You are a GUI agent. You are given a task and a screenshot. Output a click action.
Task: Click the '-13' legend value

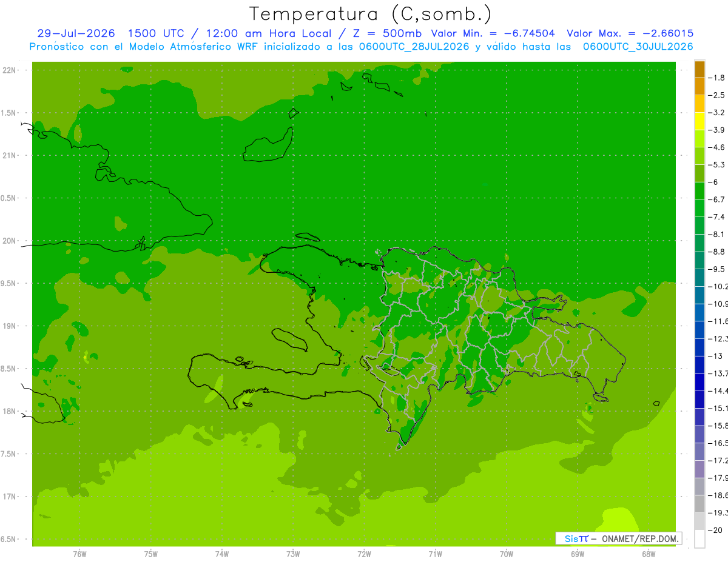pos(716,356)
